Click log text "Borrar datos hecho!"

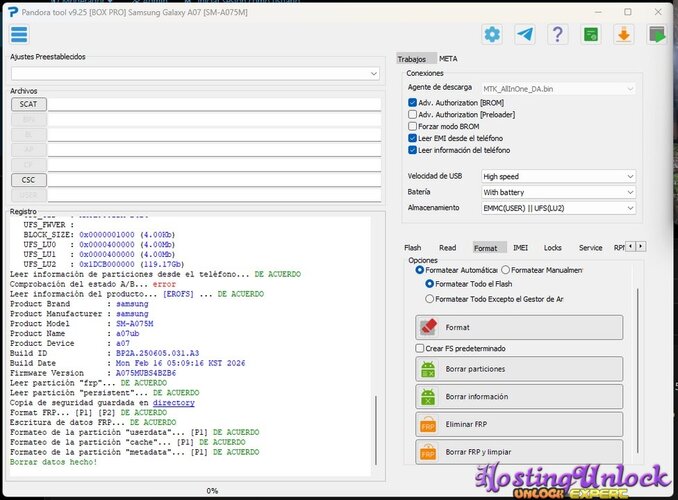click(53, 462)
